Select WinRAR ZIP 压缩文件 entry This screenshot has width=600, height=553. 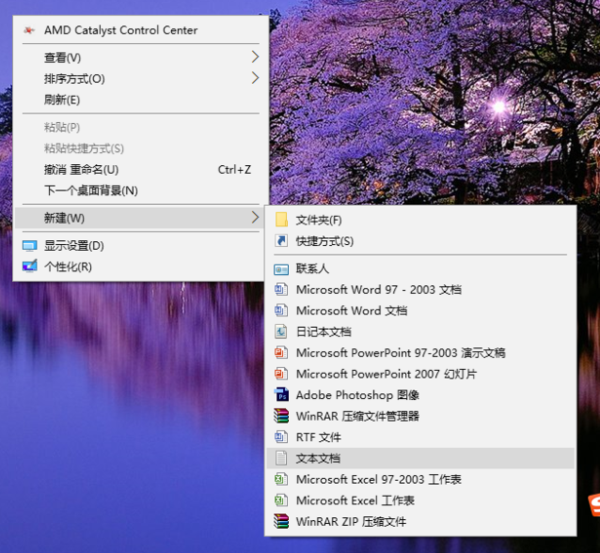(x=351, y=521)
